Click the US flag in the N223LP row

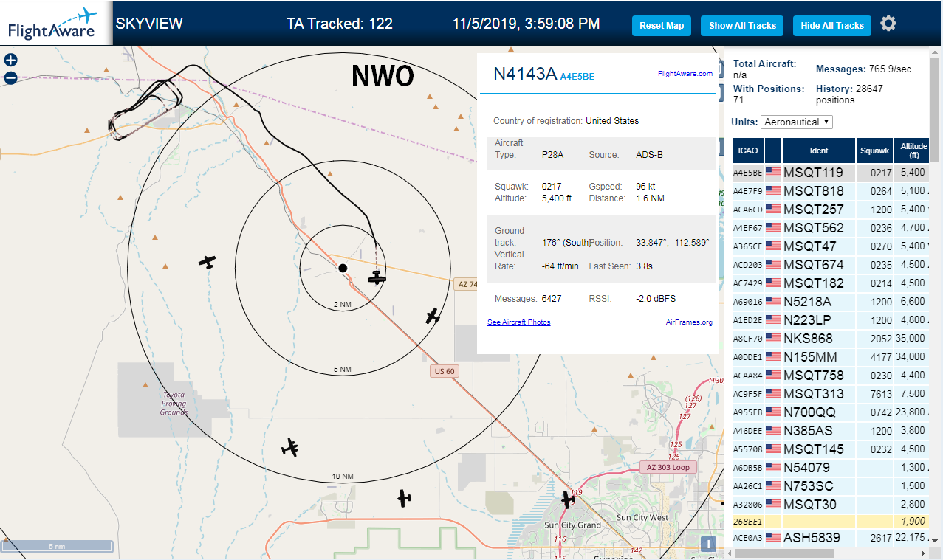click(x=773, y=320)
